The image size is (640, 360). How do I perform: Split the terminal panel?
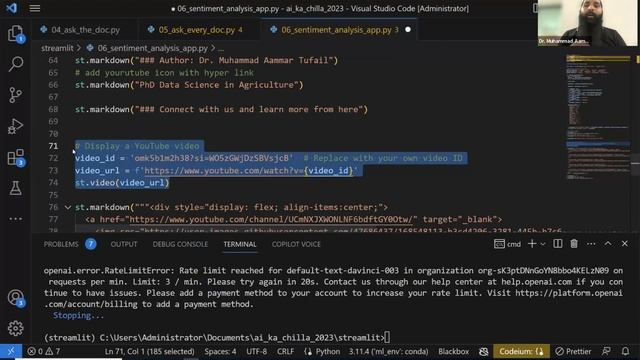558,244
